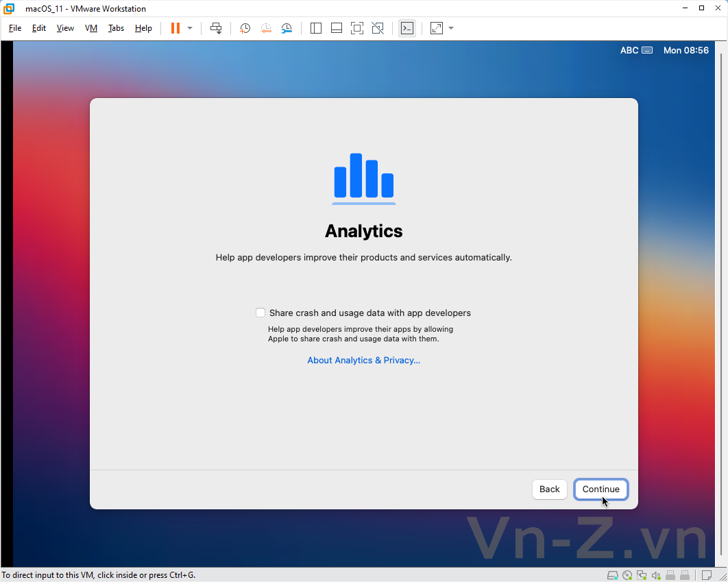
Task: Open the VM menu
Action: [x=91, y=28]
